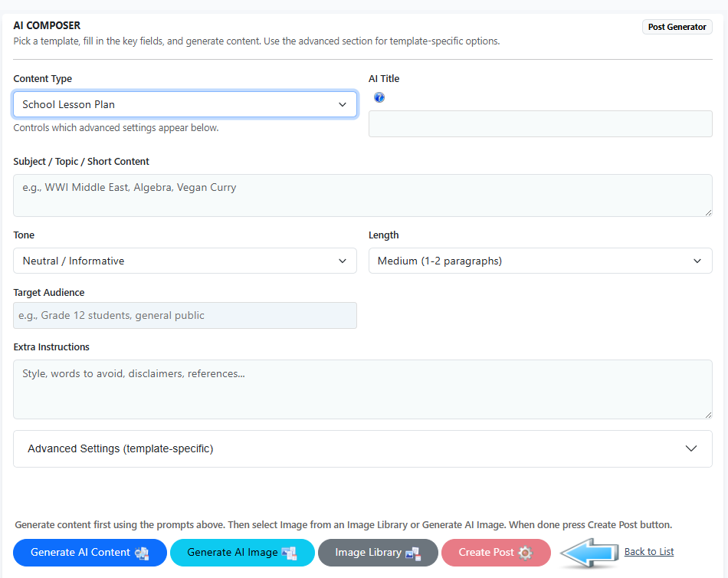Click the picture icon on Generate AI Image

289,553
